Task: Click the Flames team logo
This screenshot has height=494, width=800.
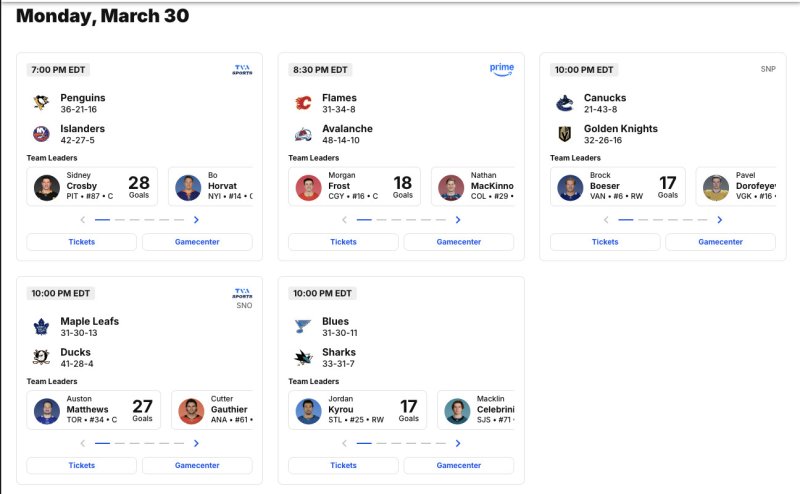Action: pos(303,103)
